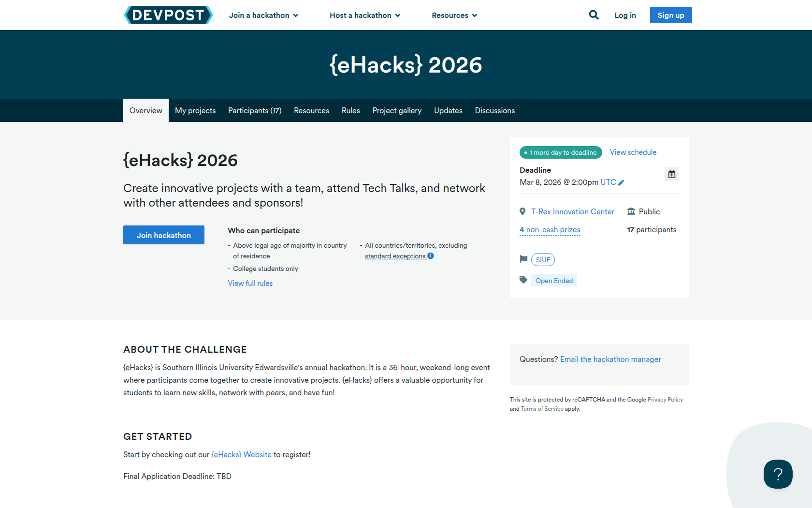Screen dimensions: 812x508
Task: Click the 4 non-cash prizes link
Action: 550,230
